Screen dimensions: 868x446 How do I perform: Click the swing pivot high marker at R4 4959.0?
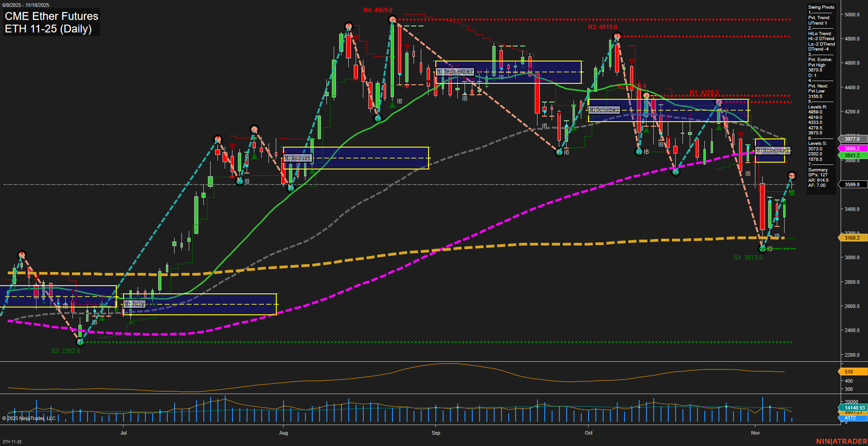coord(393,20)
